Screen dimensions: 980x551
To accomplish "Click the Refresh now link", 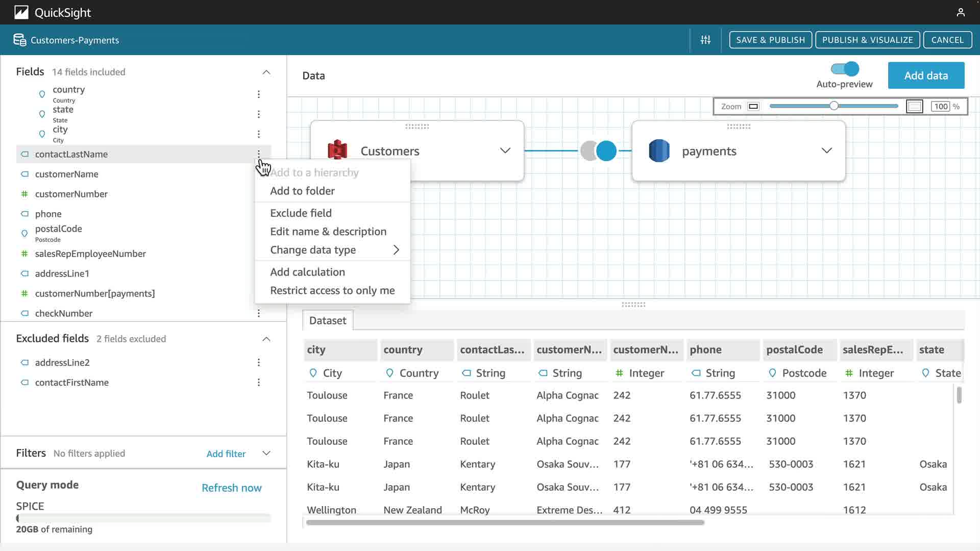I will (x=231, y=488).
